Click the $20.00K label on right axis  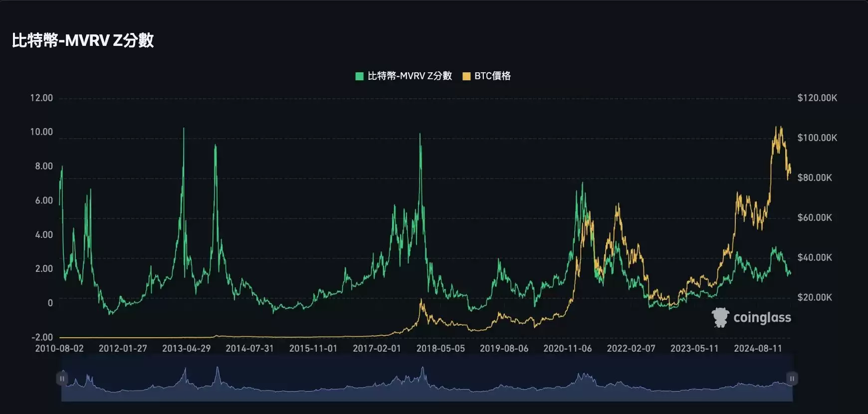click(x=815, y=297)
